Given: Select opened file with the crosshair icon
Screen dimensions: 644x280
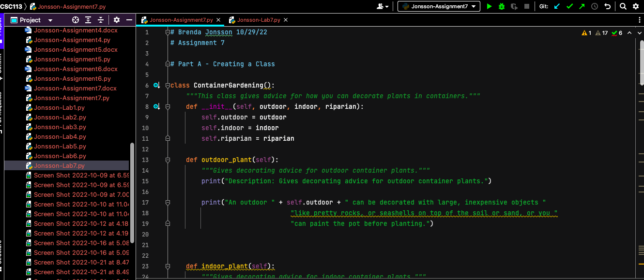Looking at the screenshot, I should tap(76, 20).
